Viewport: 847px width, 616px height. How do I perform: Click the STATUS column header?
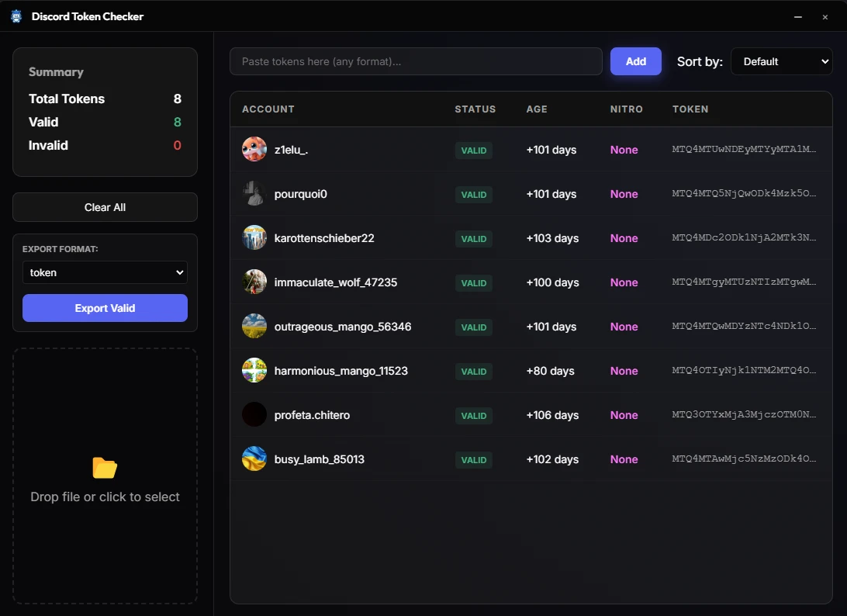pos(475,109)
